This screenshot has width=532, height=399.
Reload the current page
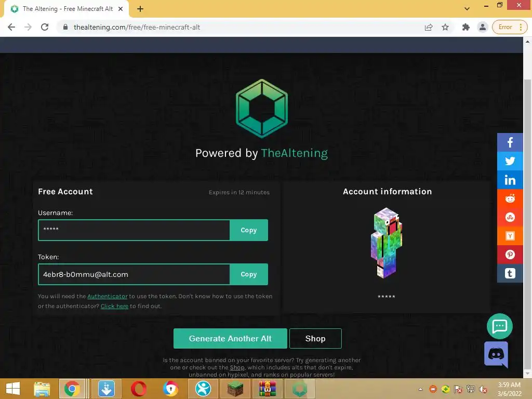click(45, 27)
